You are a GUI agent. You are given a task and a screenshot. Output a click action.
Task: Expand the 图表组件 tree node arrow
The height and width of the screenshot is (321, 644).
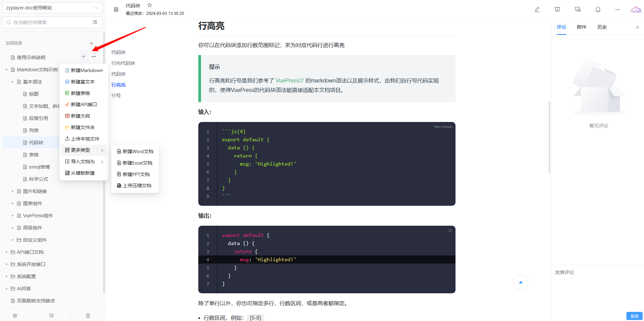click(13, 203)
